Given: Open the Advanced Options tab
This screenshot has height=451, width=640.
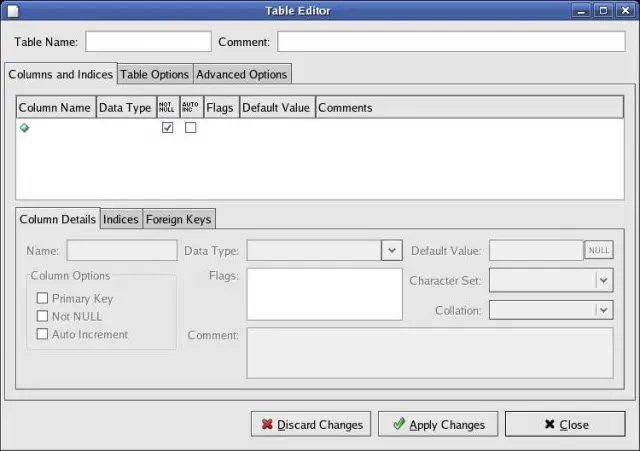Looking at the screenshot, I should pyautogui.click(x=241, y=74).
